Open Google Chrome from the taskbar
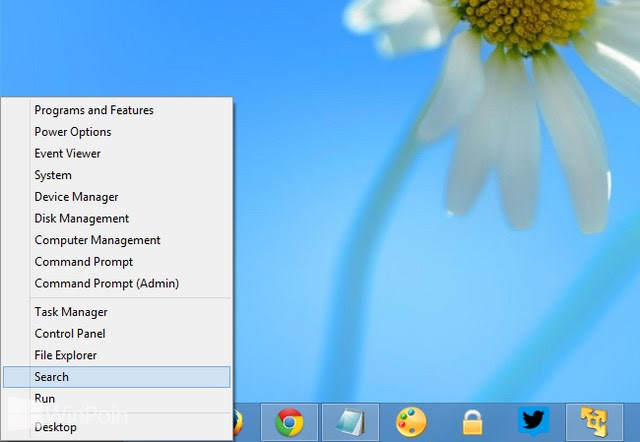The image size is (640, 442). tap(289, 422)
